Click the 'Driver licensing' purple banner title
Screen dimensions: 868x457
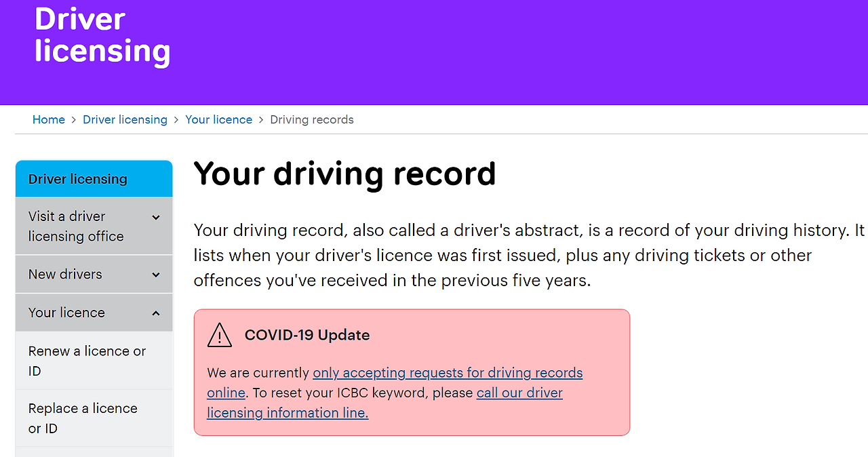point(102,35)
